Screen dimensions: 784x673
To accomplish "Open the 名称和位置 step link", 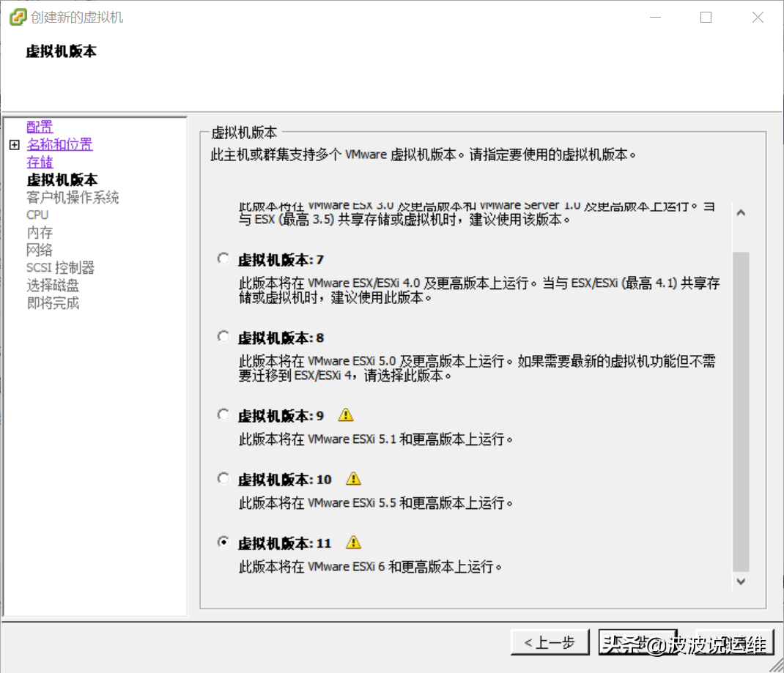I will 59,144.
